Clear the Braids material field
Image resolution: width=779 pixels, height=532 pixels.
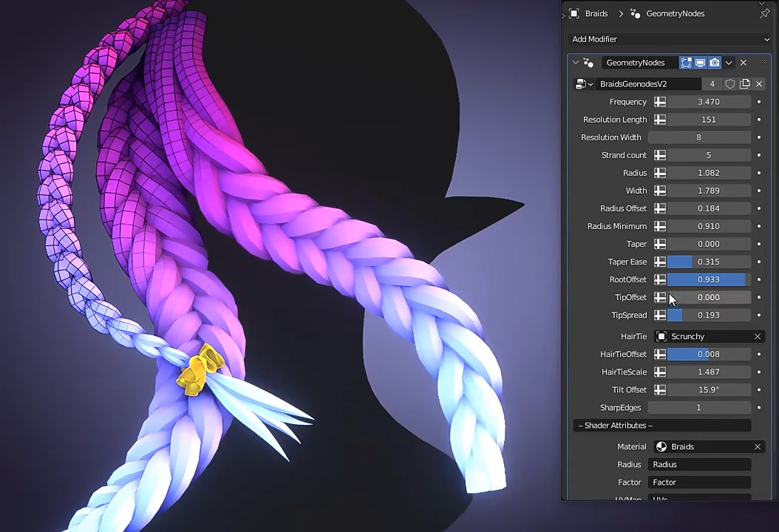coord(757,446)
